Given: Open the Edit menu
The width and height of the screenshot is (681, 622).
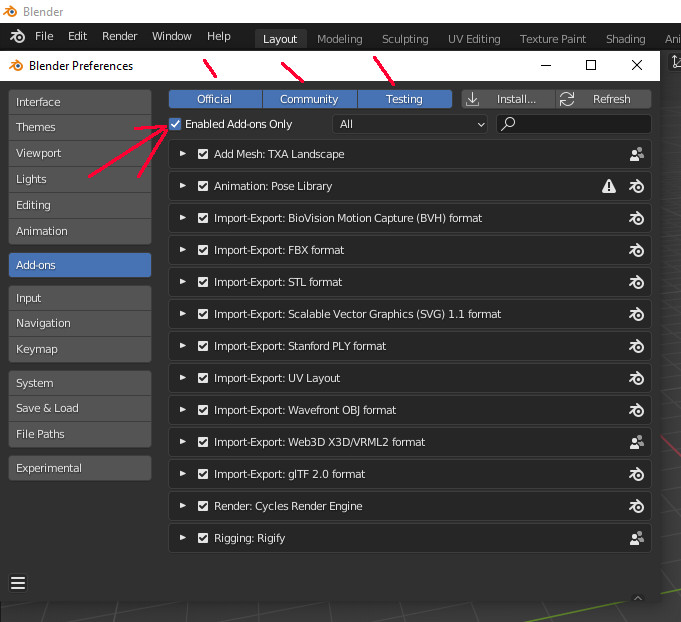Looking at the screenshot, I should 77,36.
